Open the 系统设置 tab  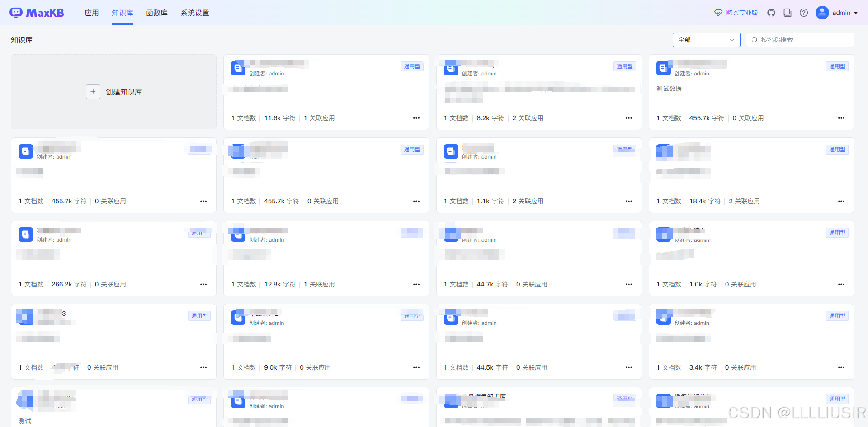click(x=195, y=13)
